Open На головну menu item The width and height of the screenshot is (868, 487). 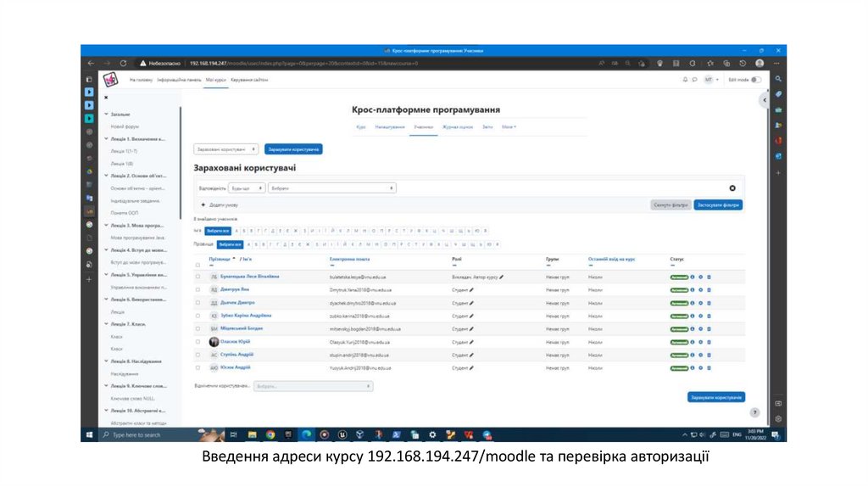pos(141,80)
